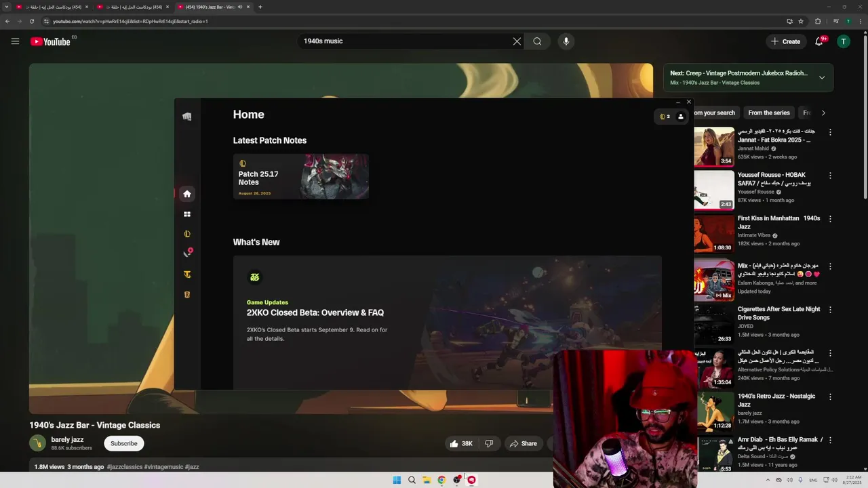
Task: Show more filter chips with right arrow
Action: (x=823, y=113)
